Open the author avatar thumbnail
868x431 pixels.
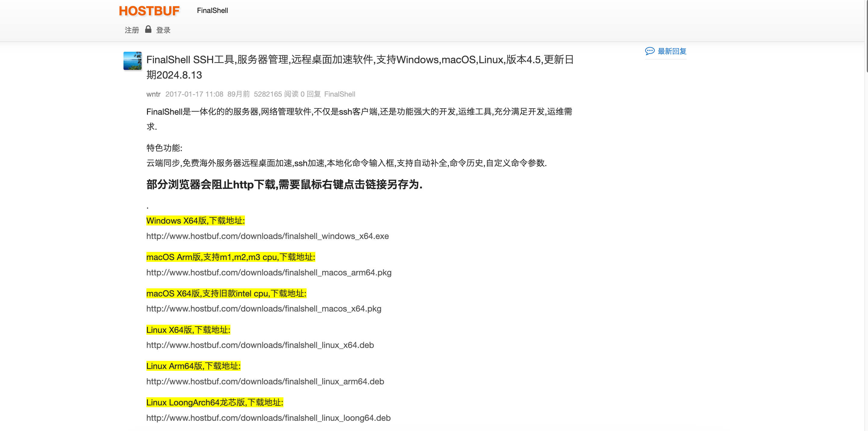click(133, 61)
